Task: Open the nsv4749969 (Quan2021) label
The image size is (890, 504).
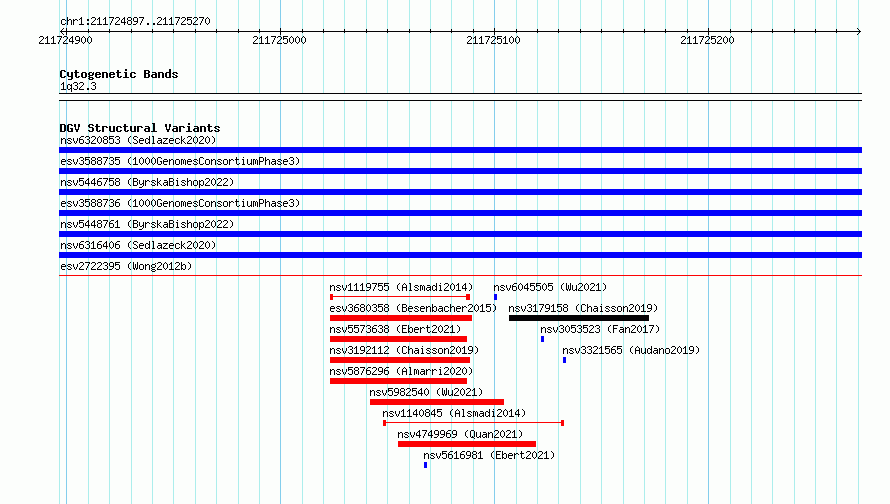Action: (x=460, y=434)
